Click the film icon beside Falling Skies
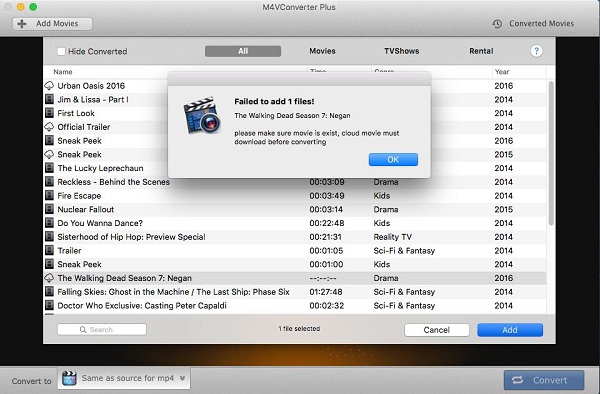 click(x=49, y=292)
